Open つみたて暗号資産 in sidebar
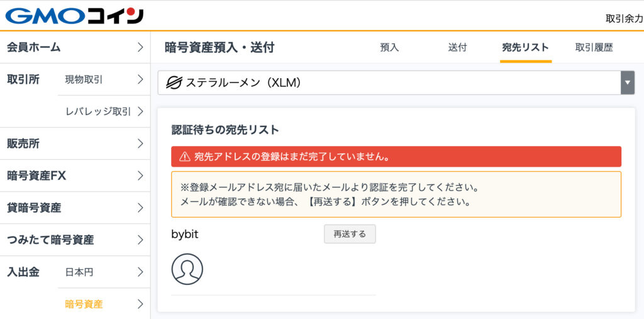Screen dimensions: 644x319 (75, 240)
